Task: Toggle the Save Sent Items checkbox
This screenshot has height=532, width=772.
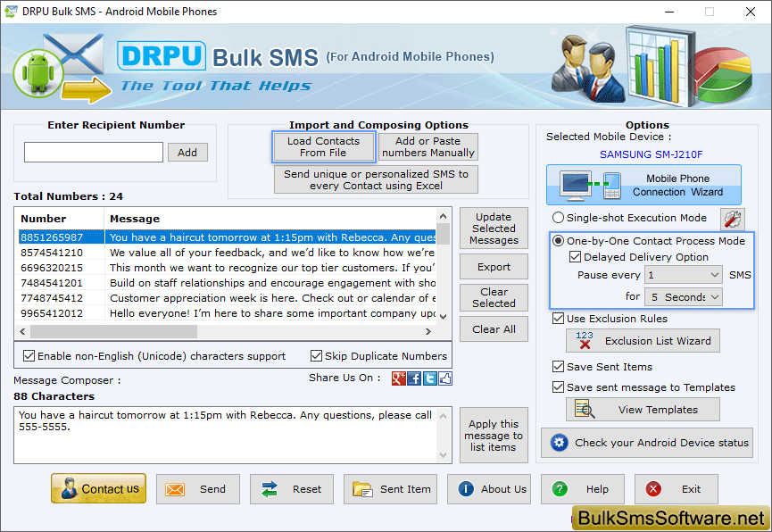Action: click(558, 367)
